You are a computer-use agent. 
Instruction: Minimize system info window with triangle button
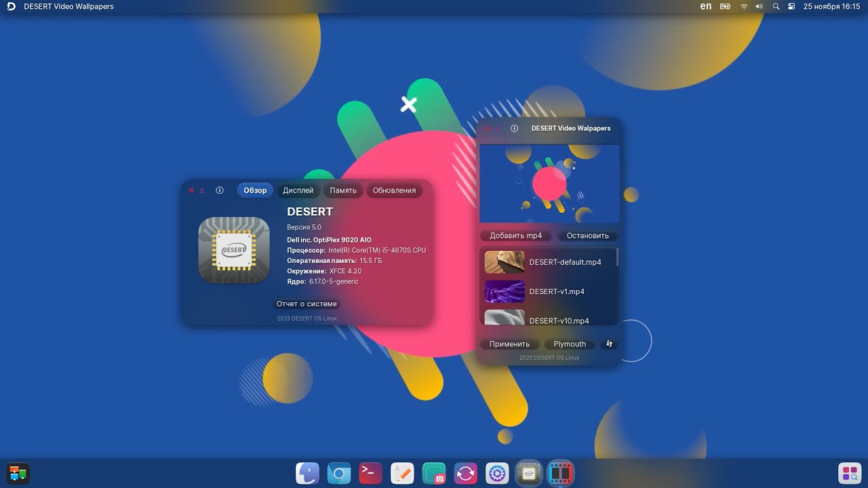[202, 190]
